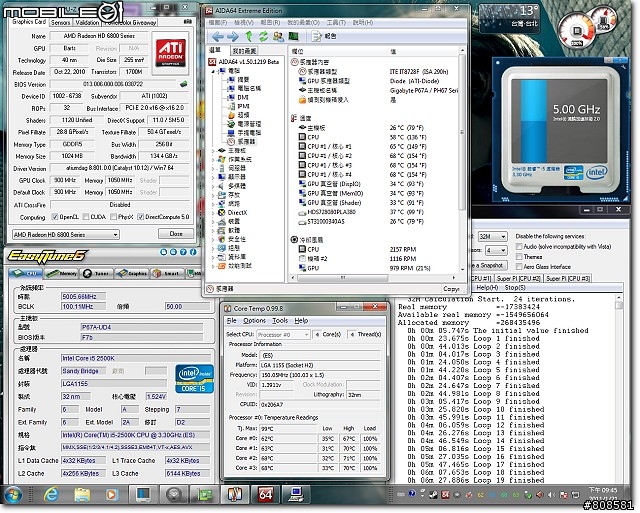Click the ATI Radeon logo in GPU-Z
Image resolution: width=640 pixels, height=513 pixels.
pyautogui.click(x=171, y=53)
